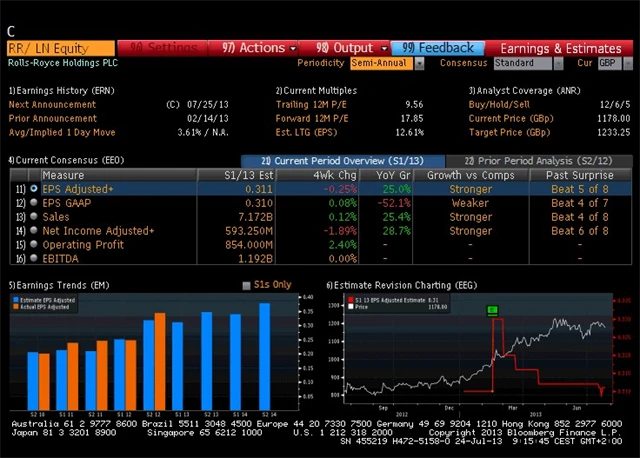Click the orange Actual EPS Adjusted legend swatch
The image size is (640, 458).
[x=16, y=306]
